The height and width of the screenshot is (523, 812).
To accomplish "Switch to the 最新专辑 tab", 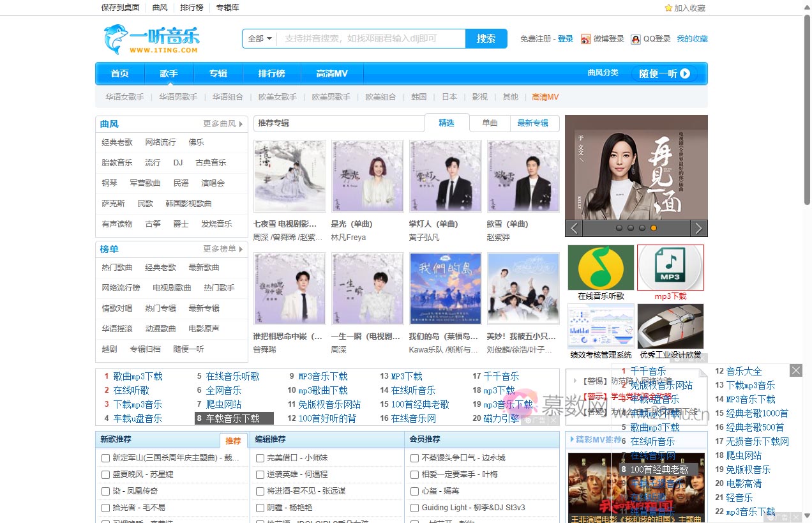I will coord(532,123).
